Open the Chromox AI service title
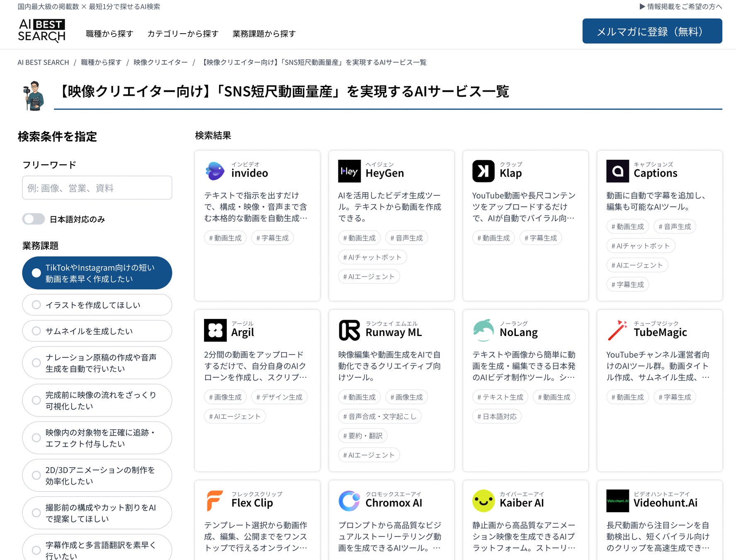 click(x=394, y=503)
